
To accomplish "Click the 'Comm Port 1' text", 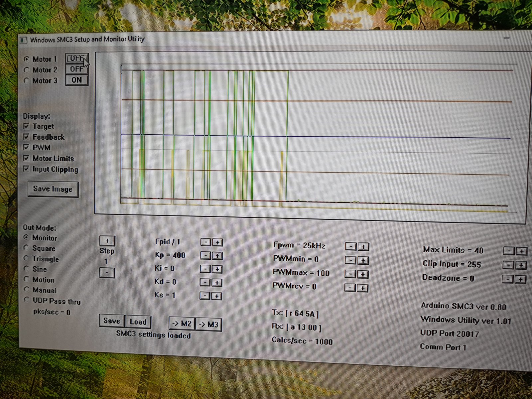I will tap(443, 347).
